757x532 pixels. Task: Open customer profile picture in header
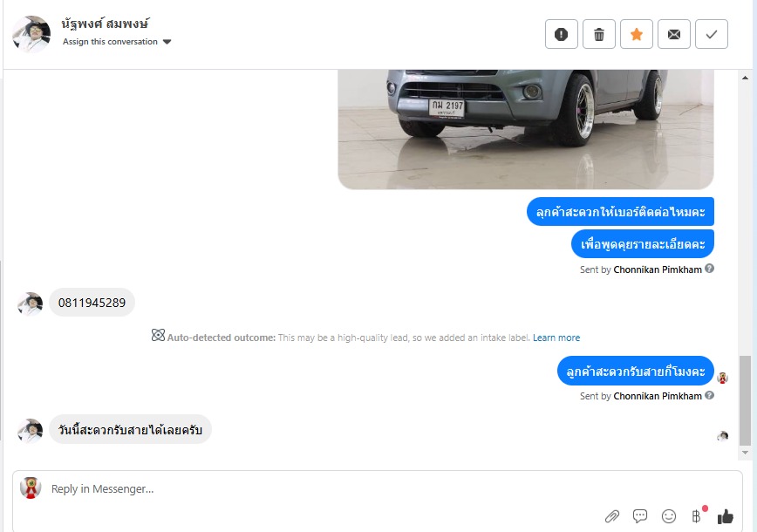point(31,34)
